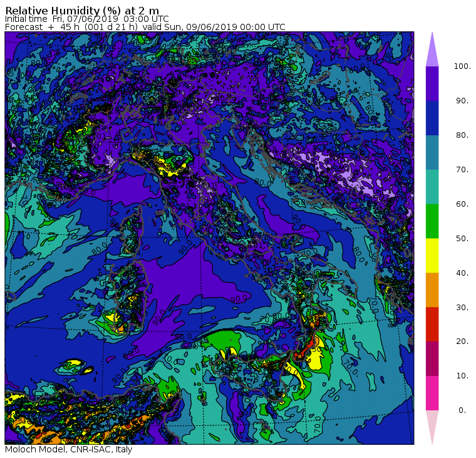Viewport: 476px width, 458px height.
Task: Click the 90–100% purple legend color band
Action: (x=432, y=83)
